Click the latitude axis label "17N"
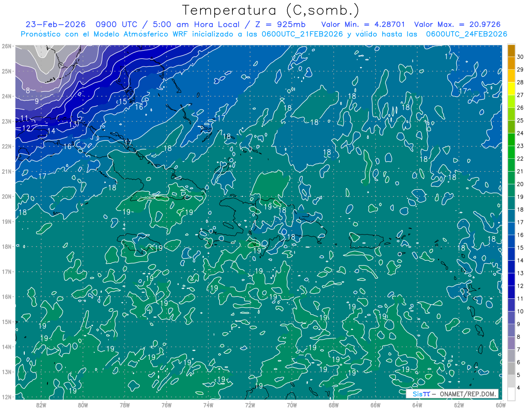Viewport: 532px width, 411px height. coord(6,271)
